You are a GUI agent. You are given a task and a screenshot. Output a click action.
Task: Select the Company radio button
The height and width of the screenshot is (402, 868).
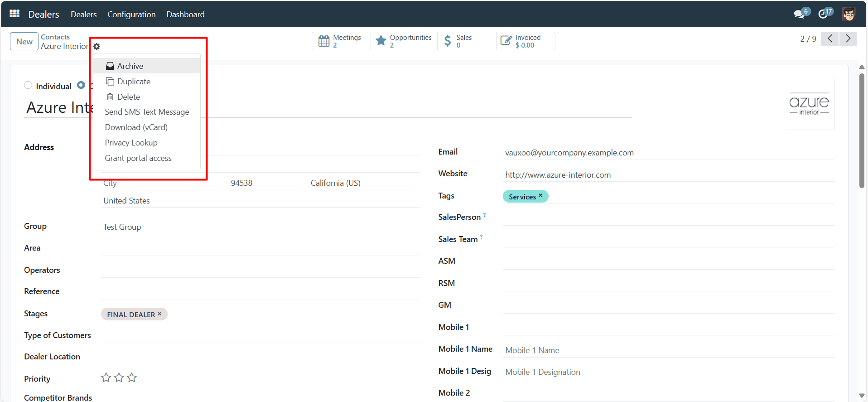pyautogui.click(x=81, y=85)
